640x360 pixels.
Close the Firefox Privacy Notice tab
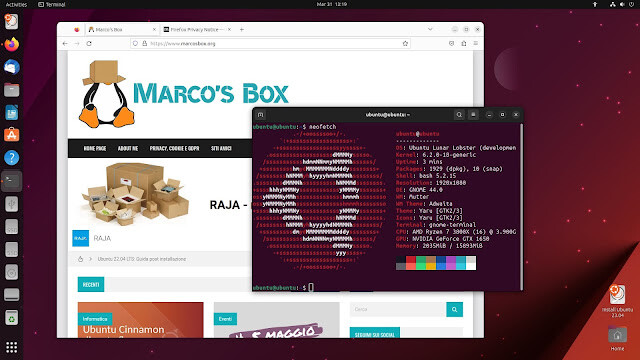click(229, 29)
